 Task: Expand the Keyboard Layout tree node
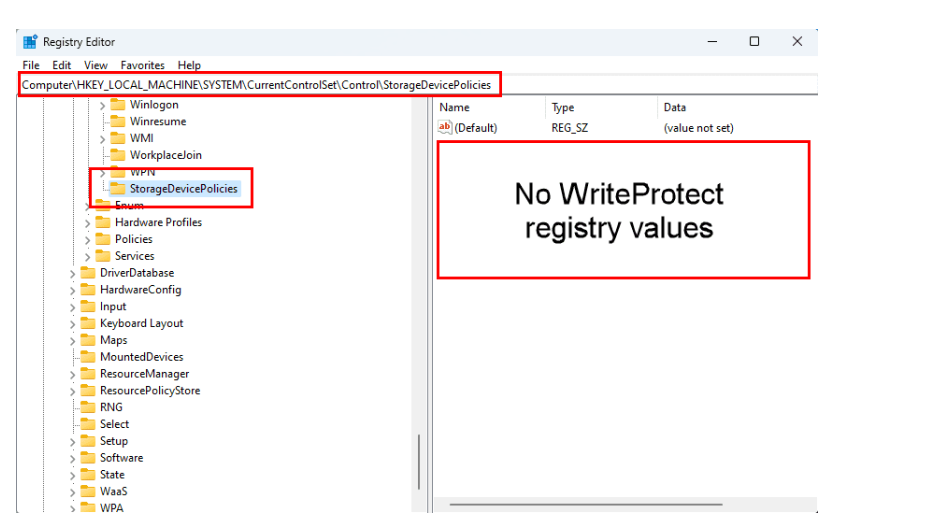(x=73, y=324)
